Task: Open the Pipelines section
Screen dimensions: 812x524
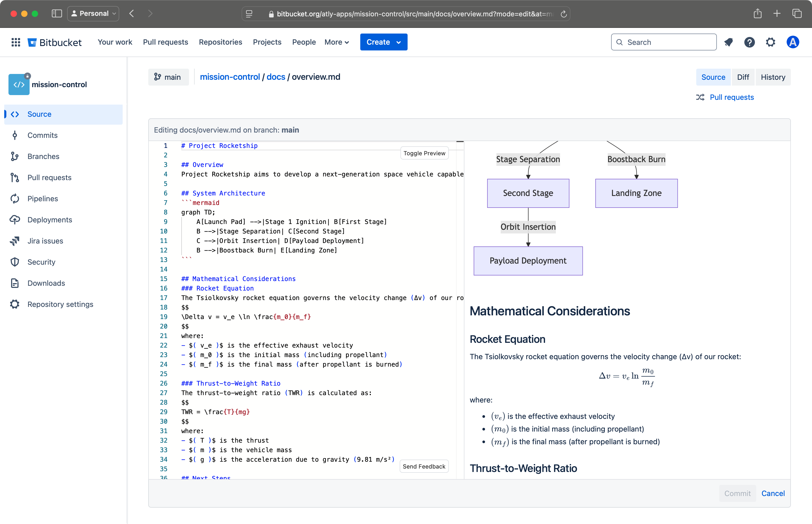Action: [43, 198]
